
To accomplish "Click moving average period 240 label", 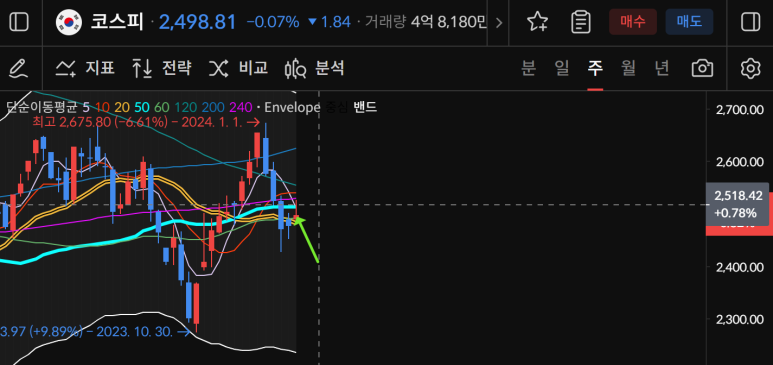I will coord(241,107).
